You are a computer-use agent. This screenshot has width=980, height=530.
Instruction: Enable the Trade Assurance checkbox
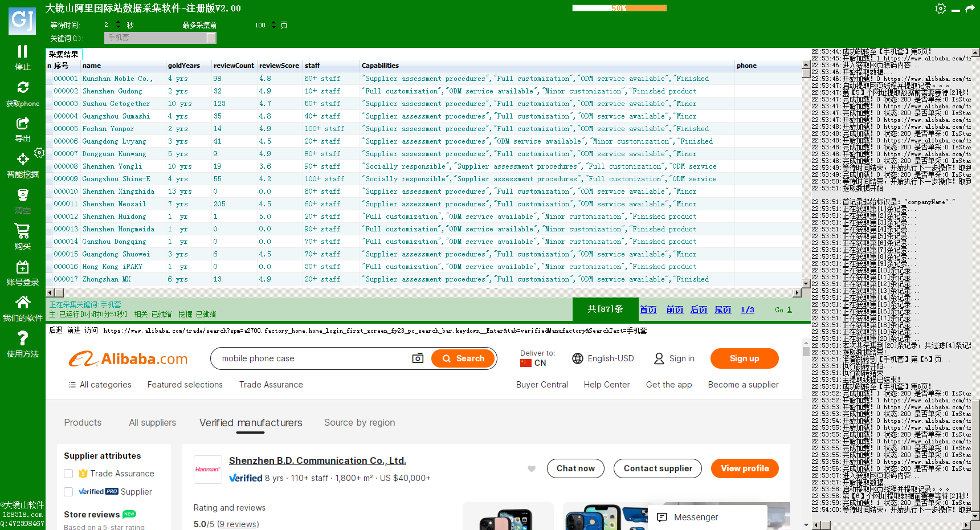tap(68, 474)
